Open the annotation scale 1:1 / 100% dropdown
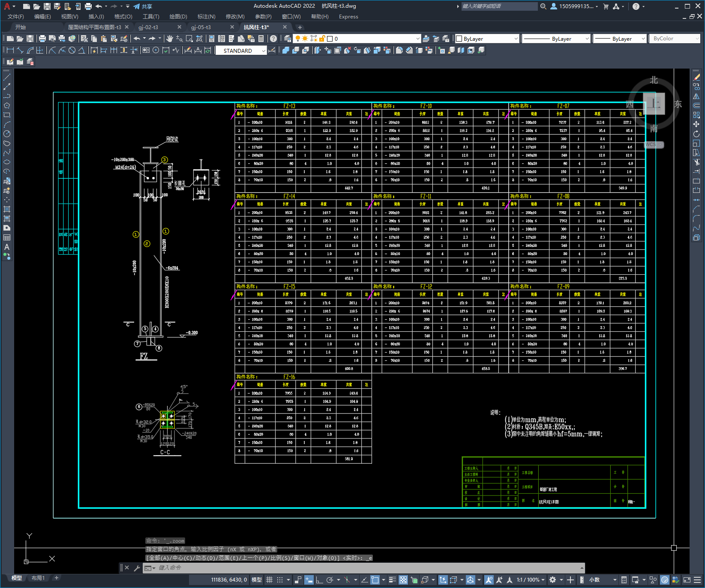Viewport: 705px width, 588px height. pos(531,580)
